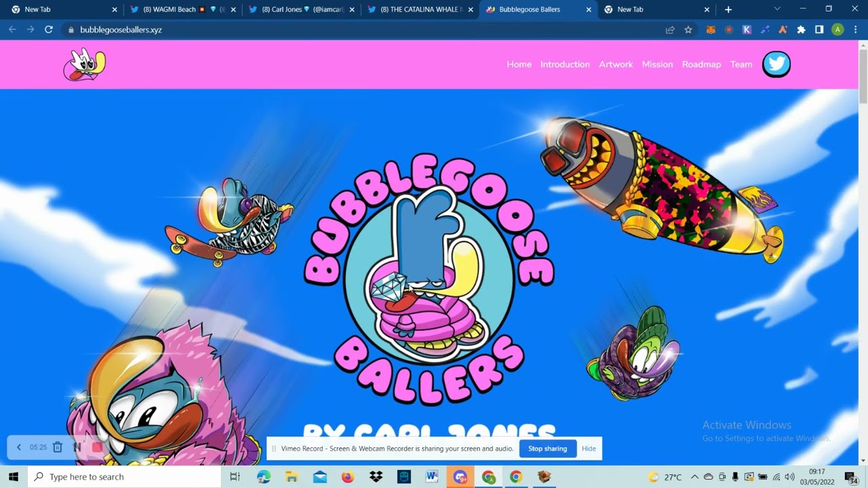Open the Extensions puzzle piece menu

click(801, 30)
